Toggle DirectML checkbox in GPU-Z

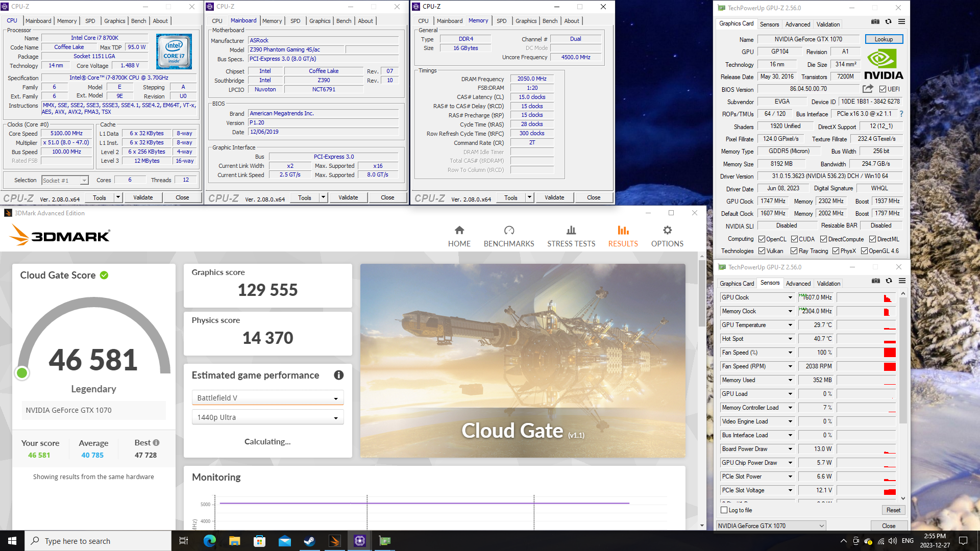pyautogui.click(x=872, y=239)
